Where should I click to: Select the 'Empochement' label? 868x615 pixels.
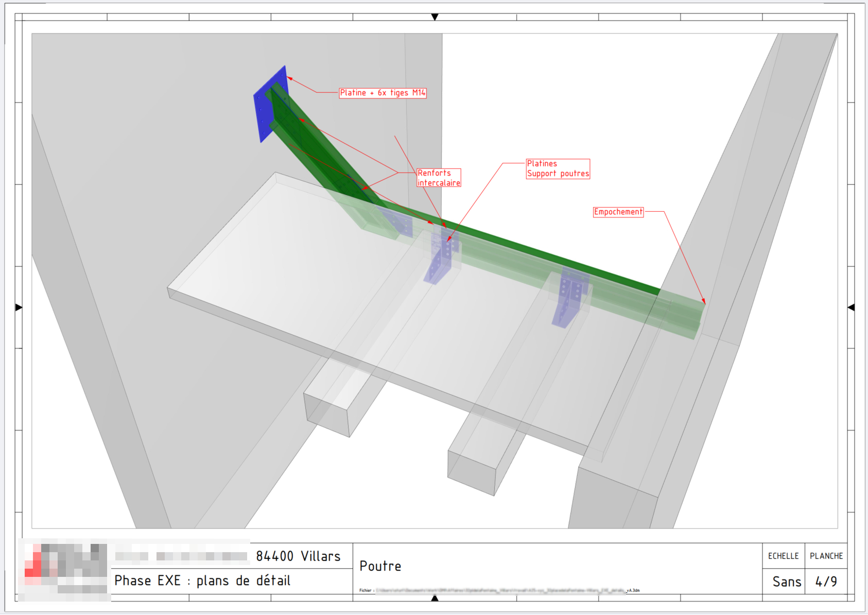(x=618, y=211)
